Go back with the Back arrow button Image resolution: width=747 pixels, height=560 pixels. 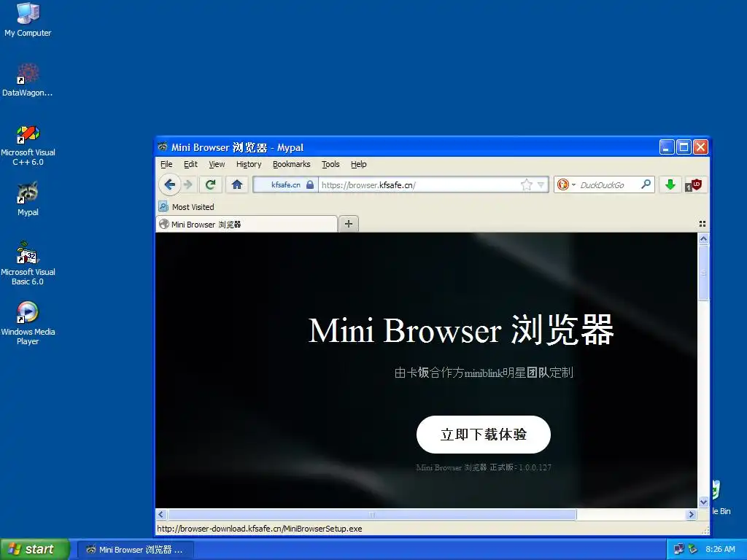(x=169, y=184)
